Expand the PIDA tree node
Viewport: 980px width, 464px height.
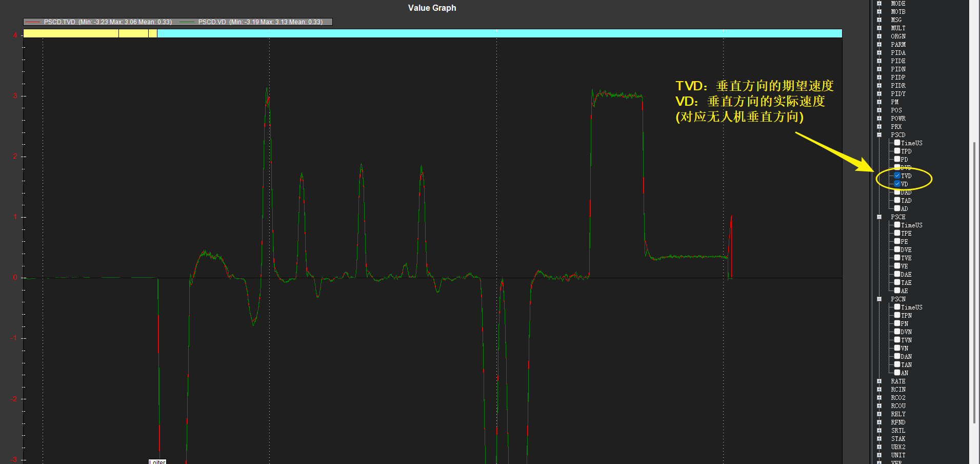[879, 53]
